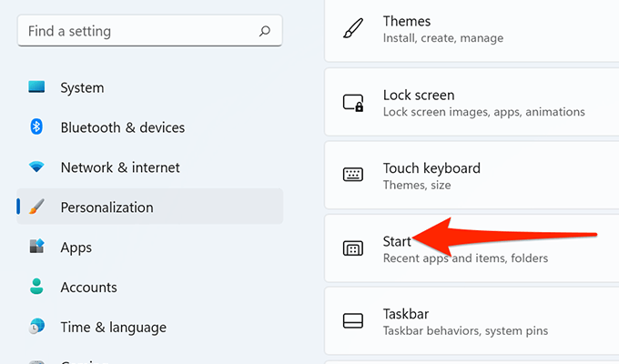Click the Personalization paintbrush icon

36,207
